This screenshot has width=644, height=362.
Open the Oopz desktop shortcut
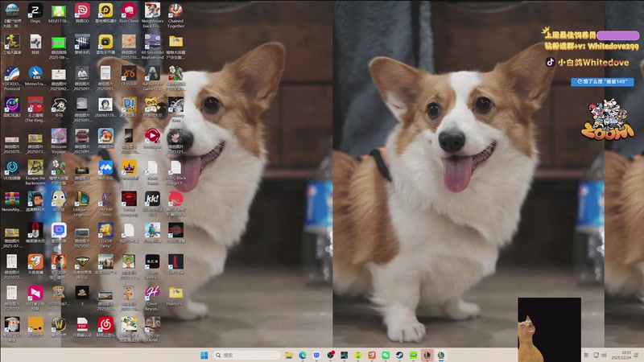pos(35,11)
